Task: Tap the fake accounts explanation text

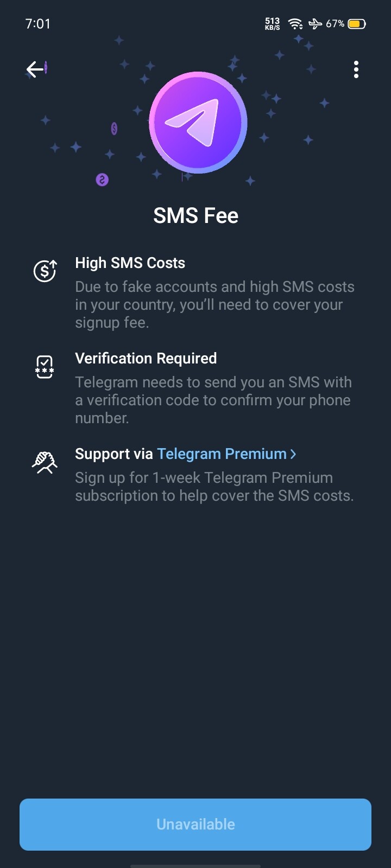Action: (214, 304)
